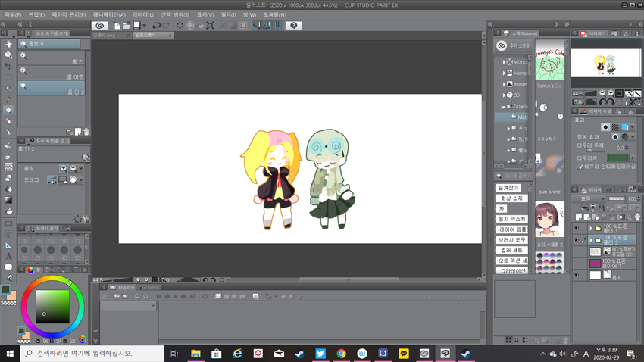Click Navigator rotate left icon
This screenshot has height=362, width=644.
tap(602, 101)
